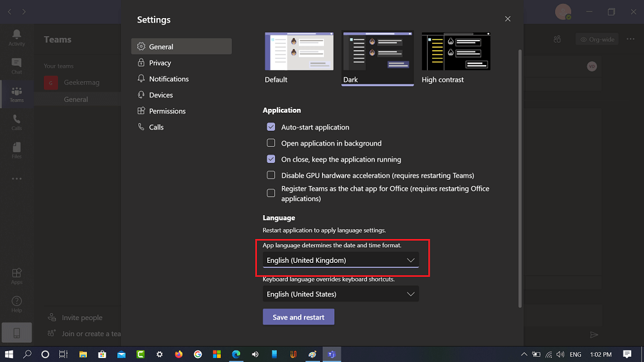Check Register Teams as chat app for Office
Image resolution: width=644 pixels, height=362 pixels.
pyautogui.click(x=271, y=193)
